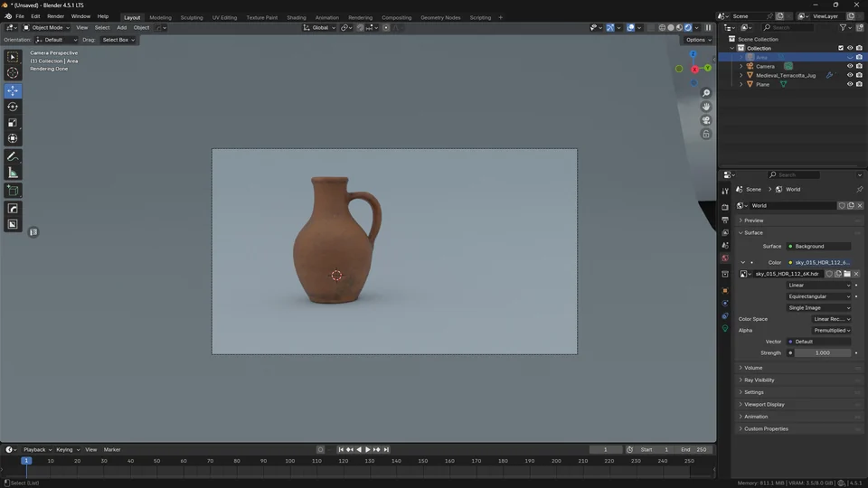Image resolution: width=868 pixels, height=488 pixels.
Task: Open the Object Mode dropdown
Action: coord(46,28)
